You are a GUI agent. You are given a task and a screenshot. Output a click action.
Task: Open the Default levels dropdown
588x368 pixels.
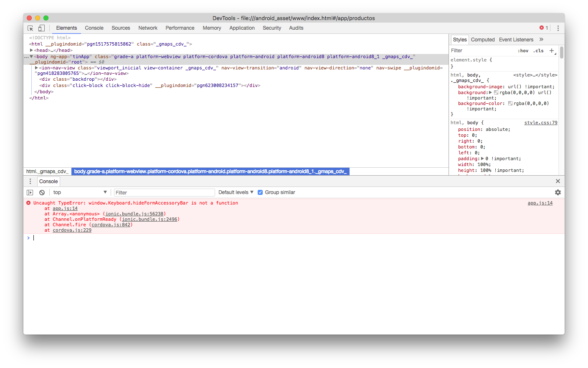235,192
